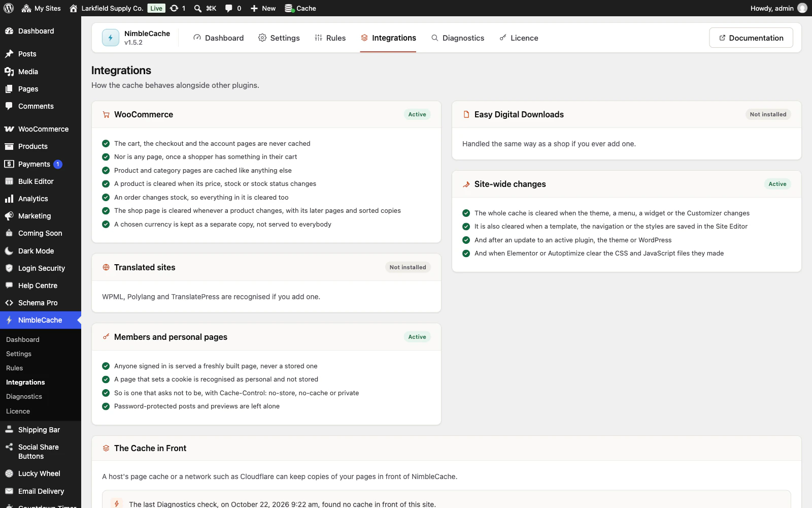Open the Cache admin bar item
This screenshot has height=508, width=812.
tap(300, 8)
